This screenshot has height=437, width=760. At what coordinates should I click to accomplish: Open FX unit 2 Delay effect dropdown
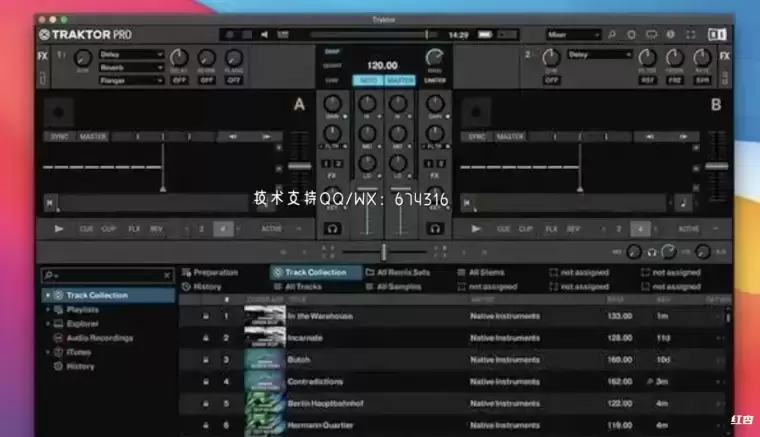coord(600,54)
